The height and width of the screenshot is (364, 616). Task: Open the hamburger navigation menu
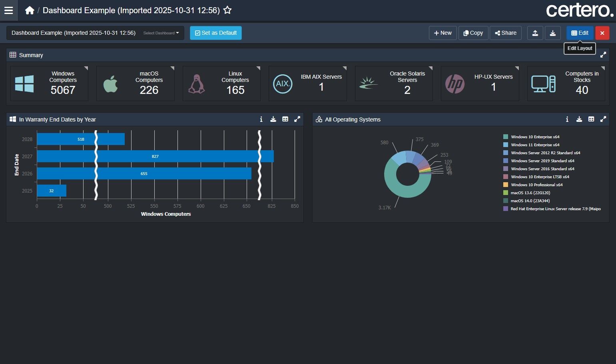(8, 10)
